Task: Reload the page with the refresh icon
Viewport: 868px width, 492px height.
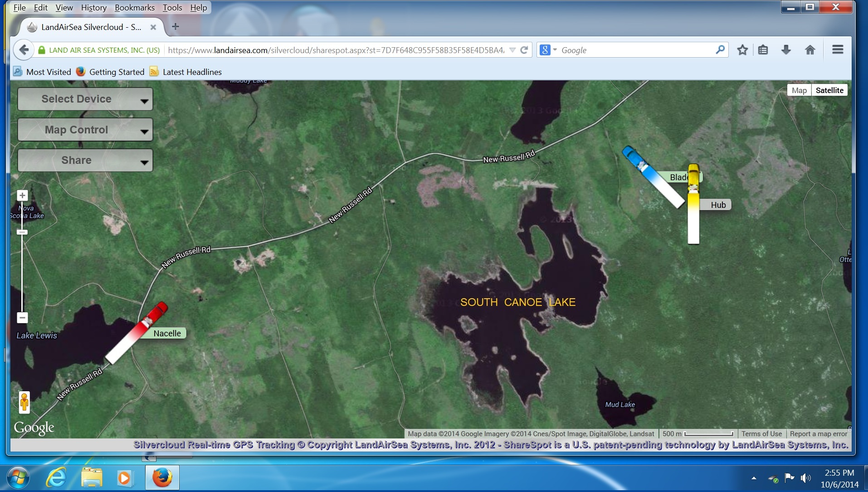Action: tap(524, 50)
